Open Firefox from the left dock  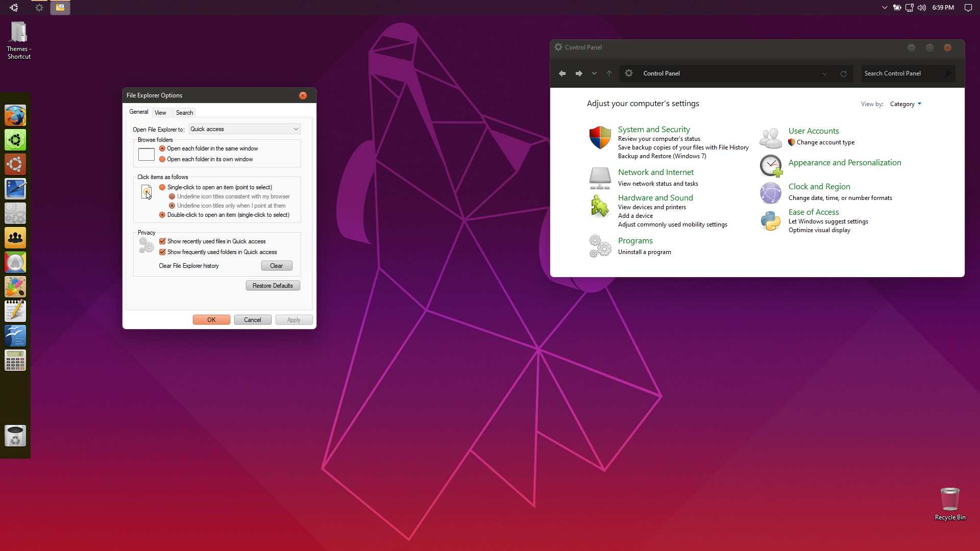[x=15, y=116]
